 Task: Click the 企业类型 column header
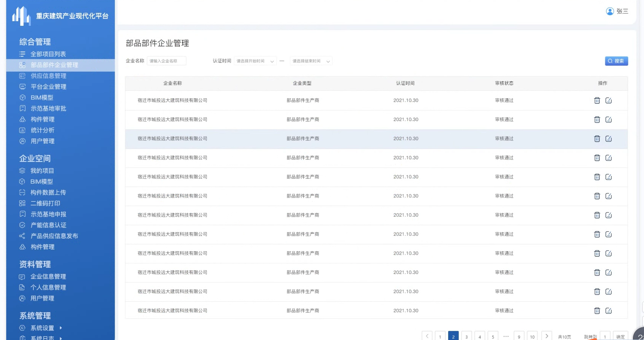pos(302,83)
